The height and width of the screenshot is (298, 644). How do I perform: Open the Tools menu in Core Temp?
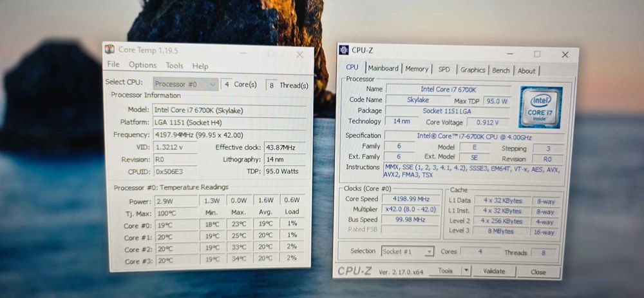click(175, 66)
